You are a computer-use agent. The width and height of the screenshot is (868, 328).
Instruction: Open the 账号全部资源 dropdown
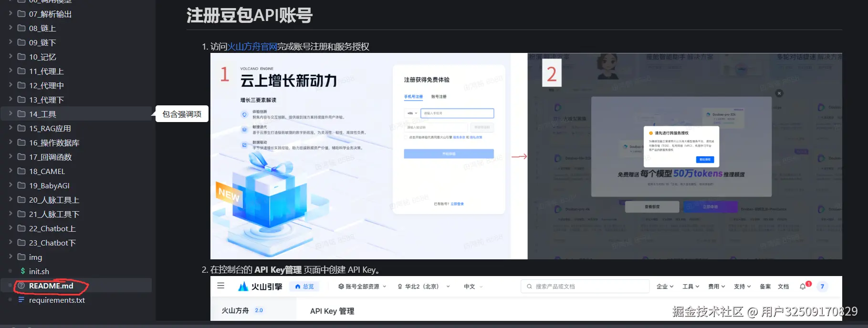click(362, 287)
